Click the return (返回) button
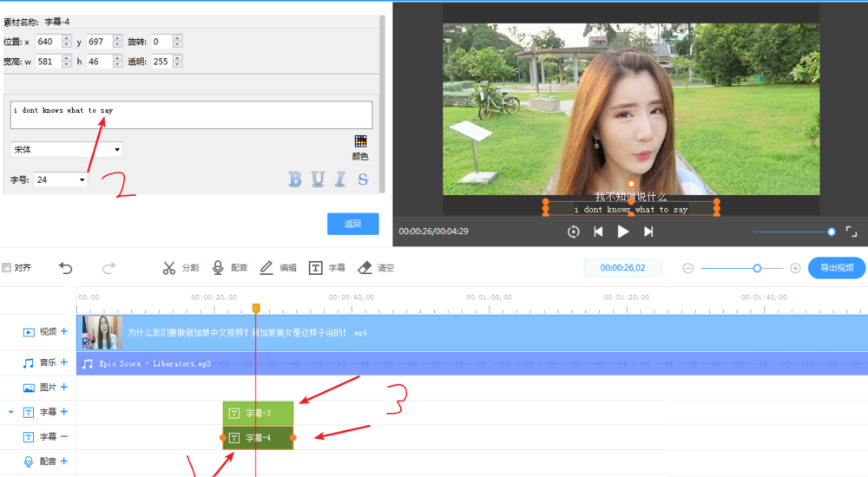868x477 pixels. 352,224
